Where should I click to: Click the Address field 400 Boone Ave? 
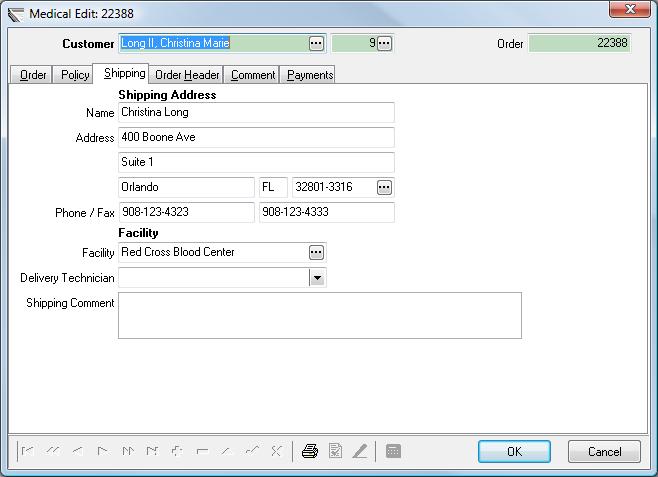256,138
